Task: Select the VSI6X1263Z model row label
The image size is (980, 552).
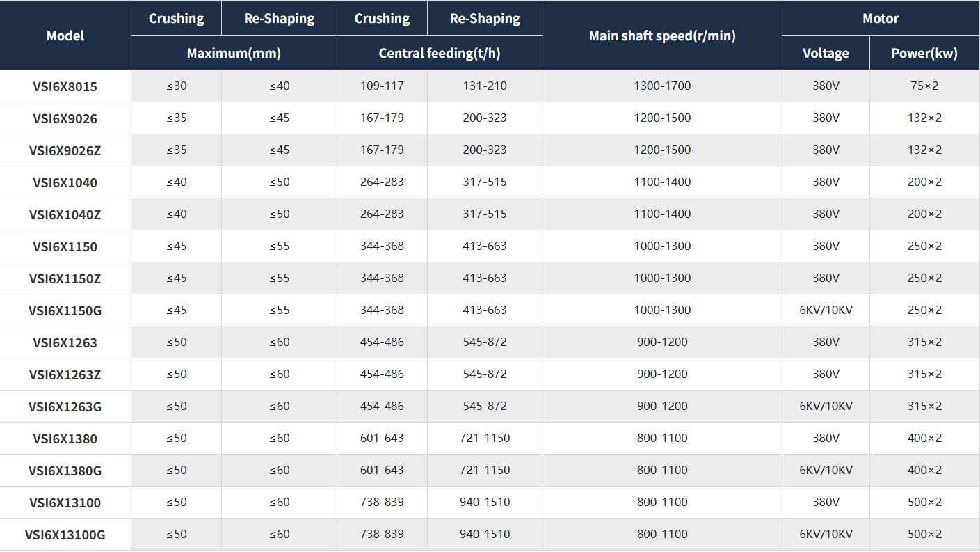Action: [x=65, y=374]
